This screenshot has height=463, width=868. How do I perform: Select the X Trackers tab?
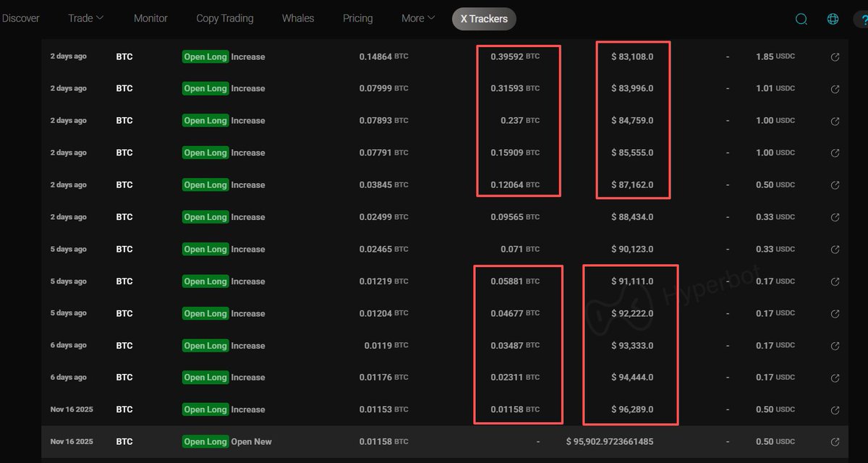point(484,19)
